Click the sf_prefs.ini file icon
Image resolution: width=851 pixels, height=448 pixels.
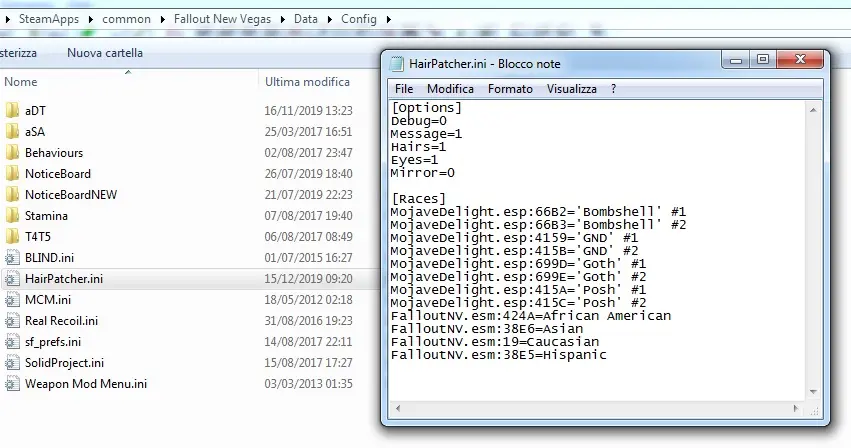[12, 341]
